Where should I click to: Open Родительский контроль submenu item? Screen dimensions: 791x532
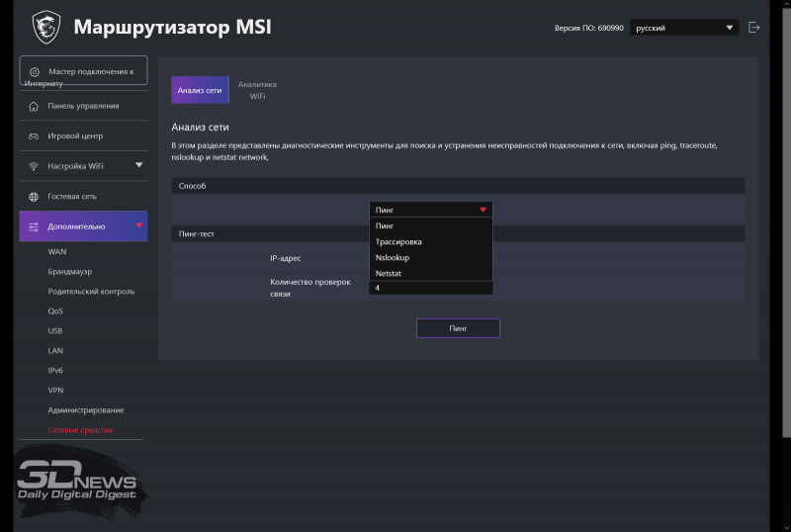click(x=91, y=292)
